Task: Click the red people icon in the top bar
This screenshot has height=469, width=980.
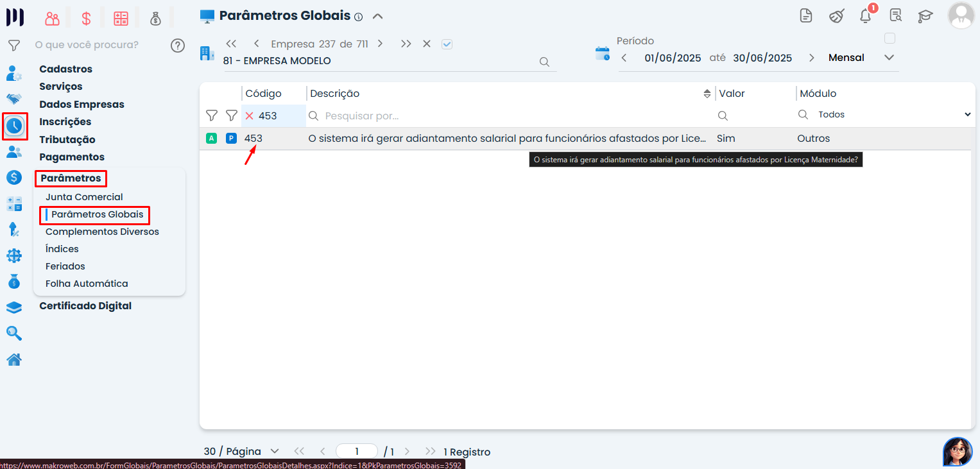Action: [53, 19]
